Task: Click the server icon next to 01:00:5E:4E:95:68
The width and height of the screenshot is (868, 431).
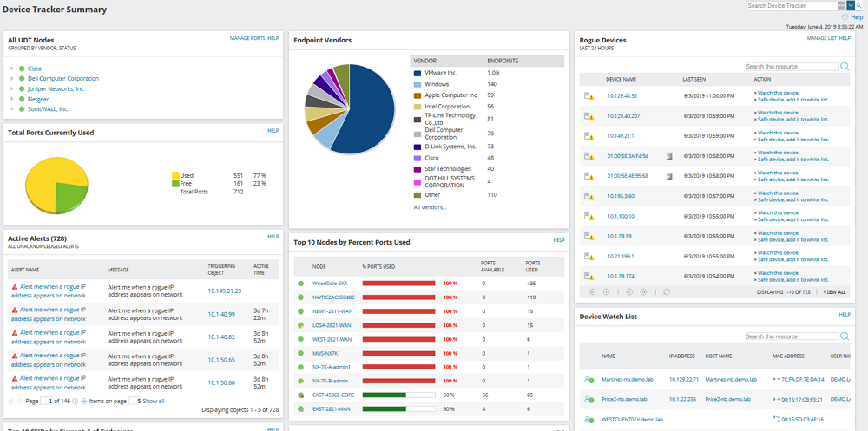Action: 668,176
